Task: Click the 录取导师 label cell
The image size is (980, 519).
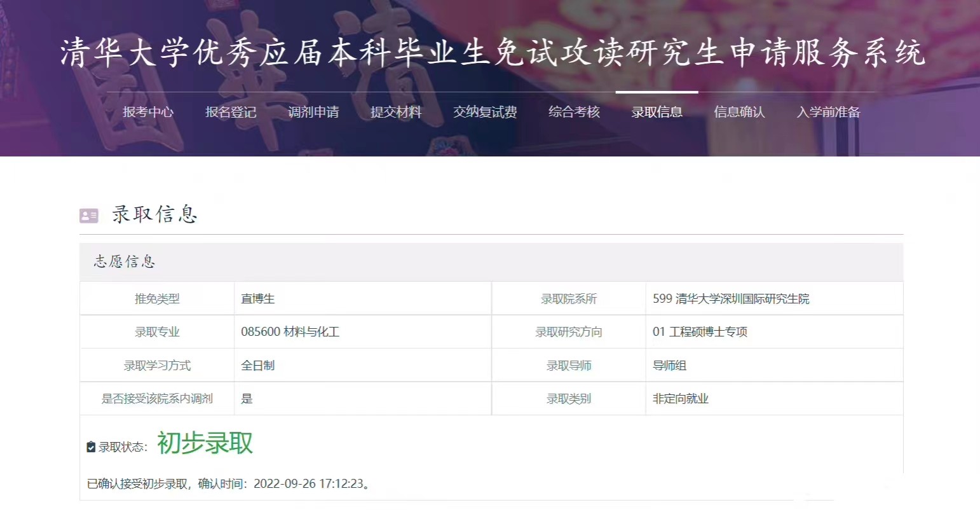Action: click(569, 365)
